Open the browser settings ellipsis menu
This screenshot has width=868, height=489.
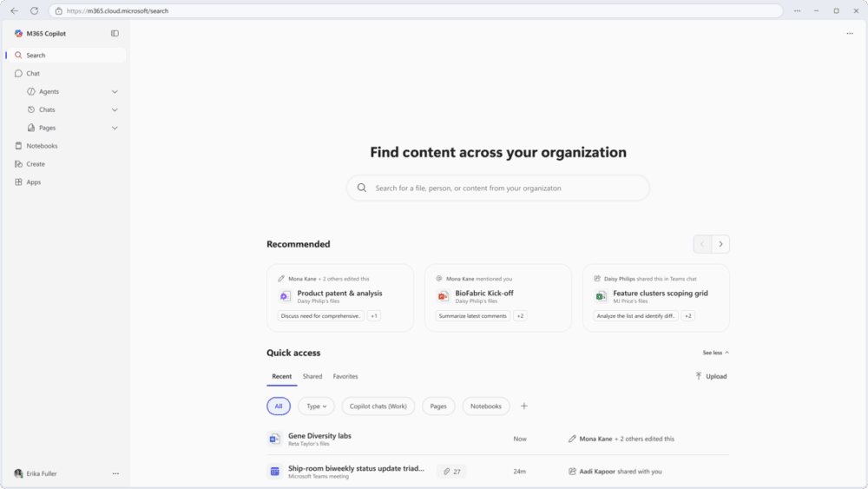click(x=797, y=10)
